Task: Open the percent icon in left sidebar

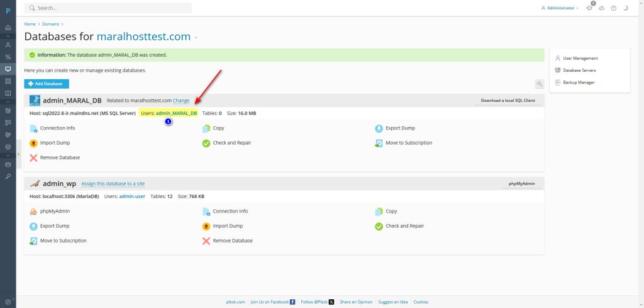Action: point(8,57)
